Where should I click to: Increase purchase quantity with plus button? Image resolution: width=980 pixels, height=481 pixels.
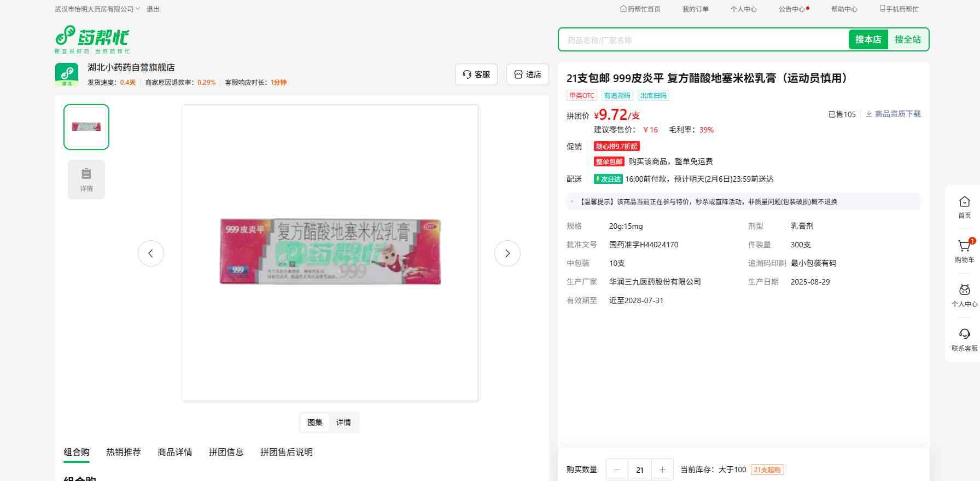point(662,470)
